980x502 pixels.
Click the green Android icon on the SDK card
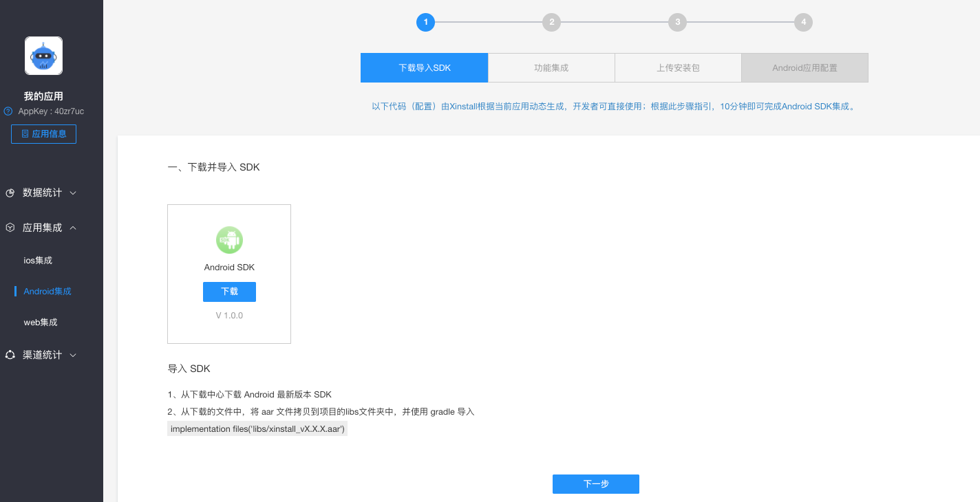(x=229, y=240)
